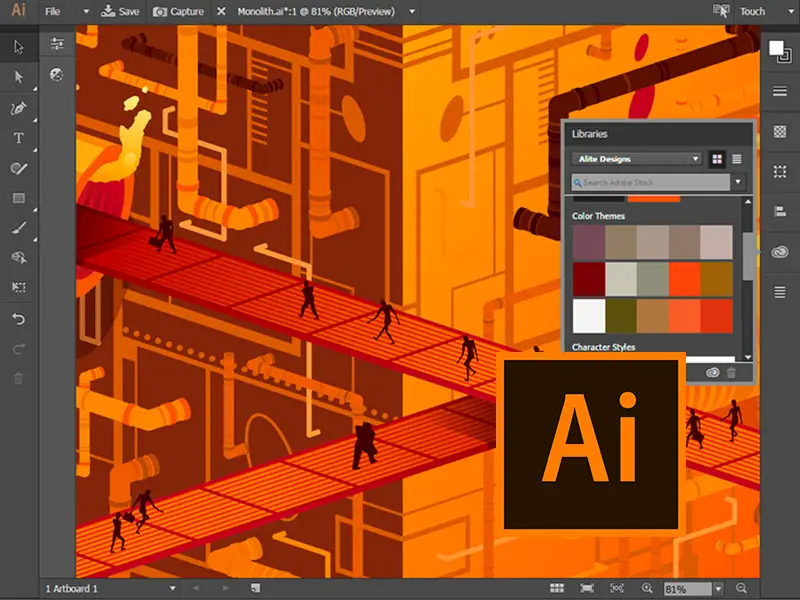Expand the Alite Designs library dropdown
Image resolution: width=800 pixels, height=600 pixels.
[695, 159]
